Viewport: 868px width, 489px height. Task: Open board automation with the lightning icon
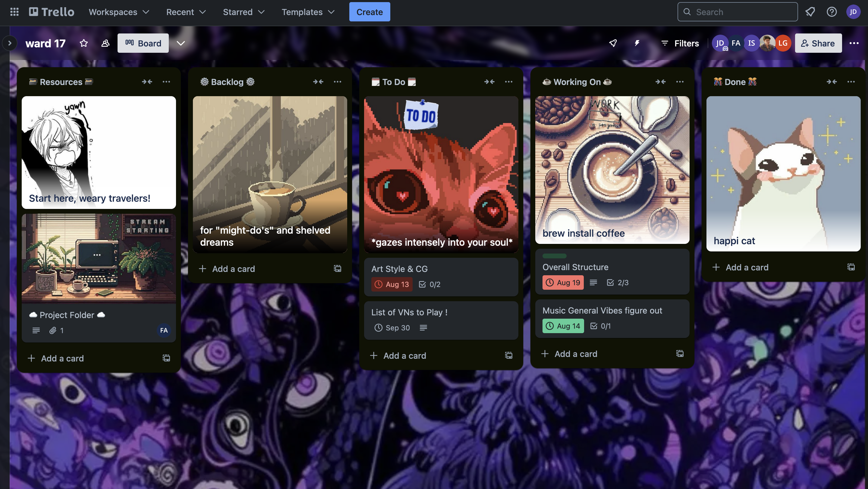pyautogui.click(x=637, y=43)
